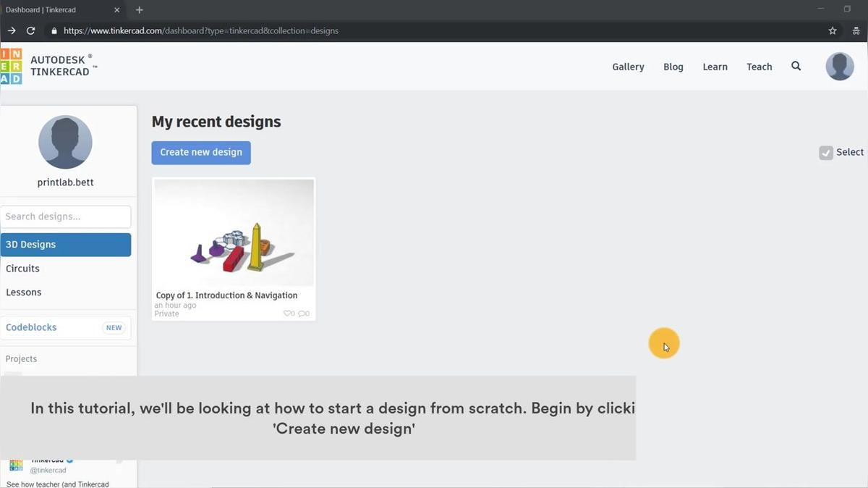The width and height of the screenshot is (868, 488).
Task: Click the printlab.bett username
Action: pyautogui.click(x=65, y=182)
